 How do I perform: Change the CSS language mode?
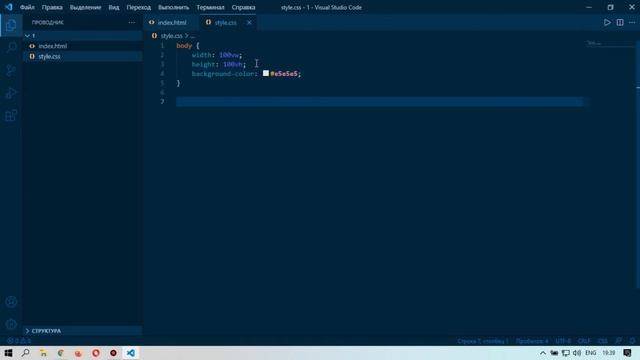pos(602,341)
